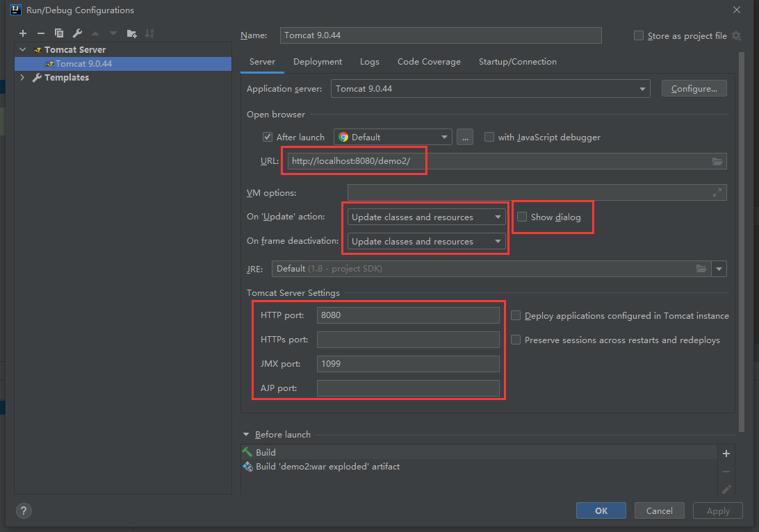Open the JRE dropdown arrow

coord(719,269)
